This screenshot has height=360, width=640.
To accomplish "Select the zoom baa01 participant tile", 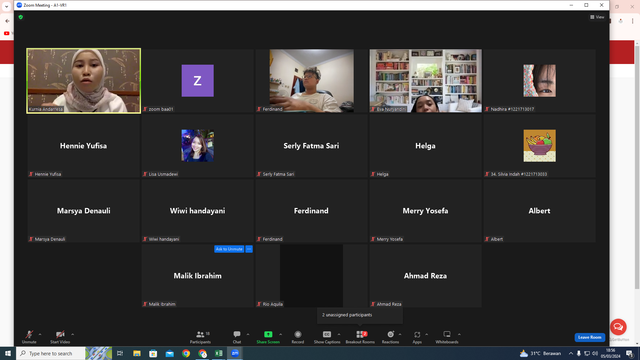I will [x=198, y=81].
